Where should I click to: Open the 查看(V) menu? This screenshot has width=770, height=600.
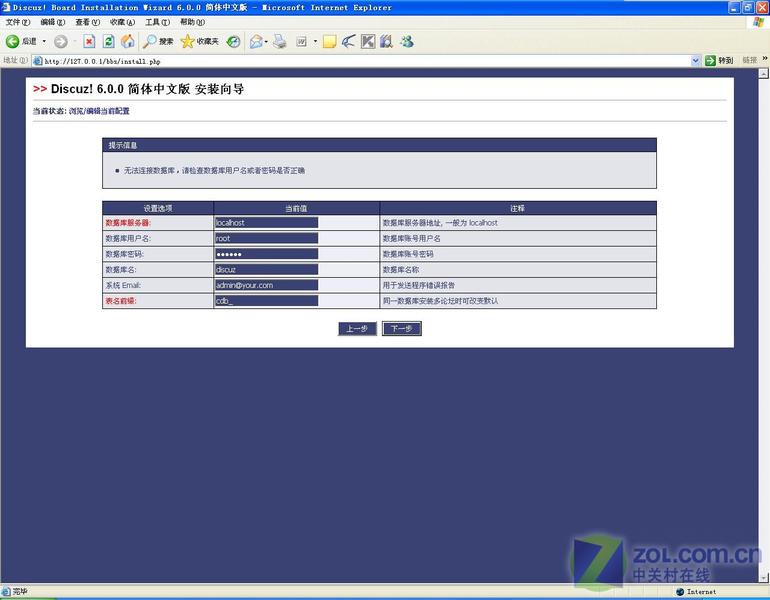87,22
